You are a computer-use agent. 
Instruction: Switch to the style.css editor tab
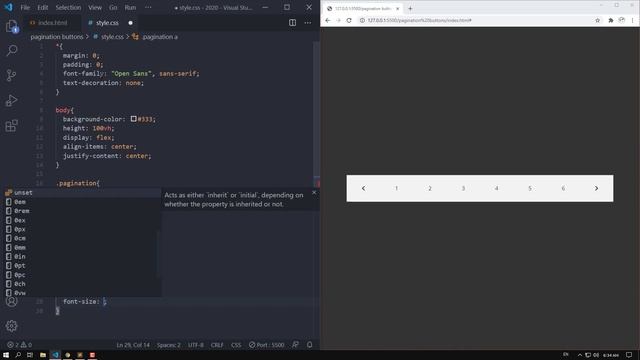tap(107, 23)
